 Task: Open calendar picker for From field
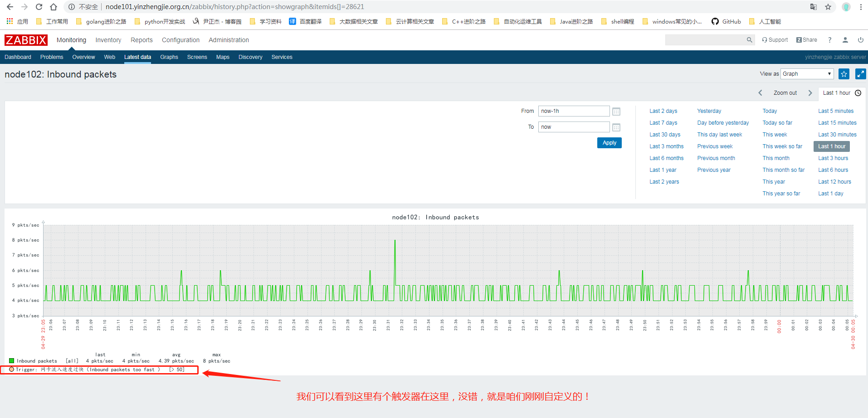(616, 112)
